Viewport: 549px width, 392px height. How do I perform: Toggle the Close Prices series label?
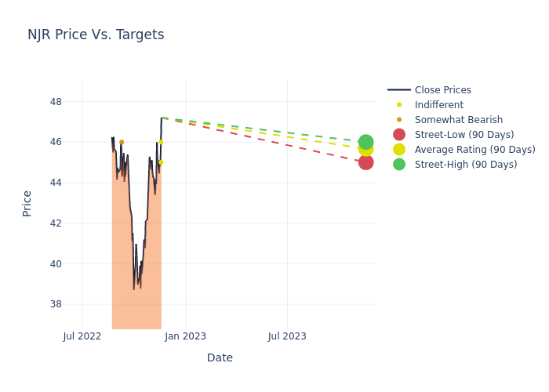click(x=442, y=90)
